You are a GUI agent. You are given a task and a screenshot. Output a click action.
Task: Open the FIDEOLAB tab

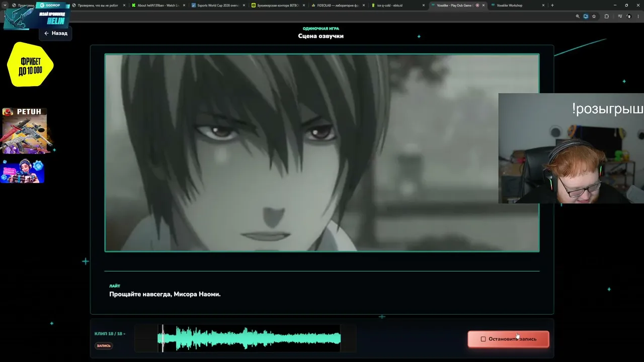point(338,6)
